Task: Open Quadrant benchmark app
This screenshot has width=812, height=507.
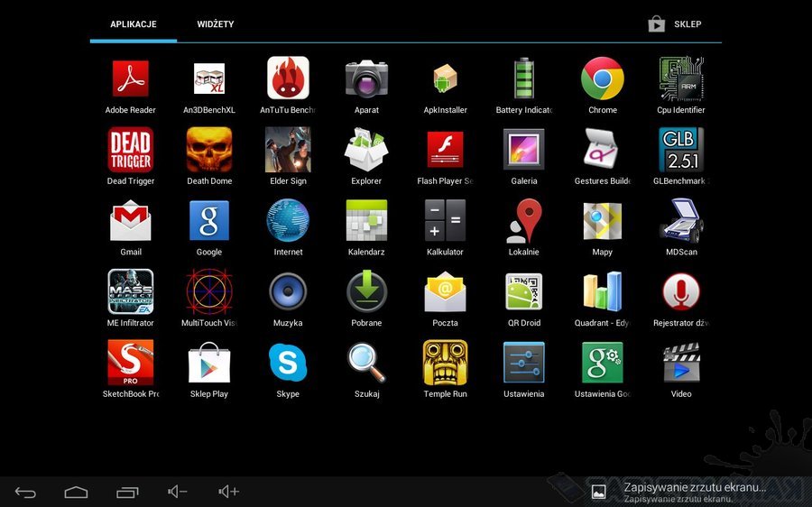Action: click(x=603, y=291)
